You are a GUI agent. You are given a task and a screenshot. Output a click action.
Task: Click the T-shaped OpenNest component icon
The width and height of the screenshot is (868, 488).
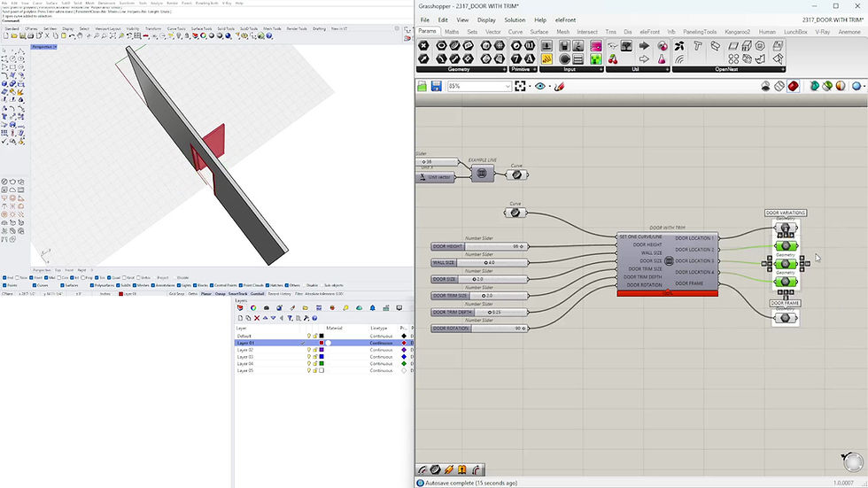(x=698, y=46)
